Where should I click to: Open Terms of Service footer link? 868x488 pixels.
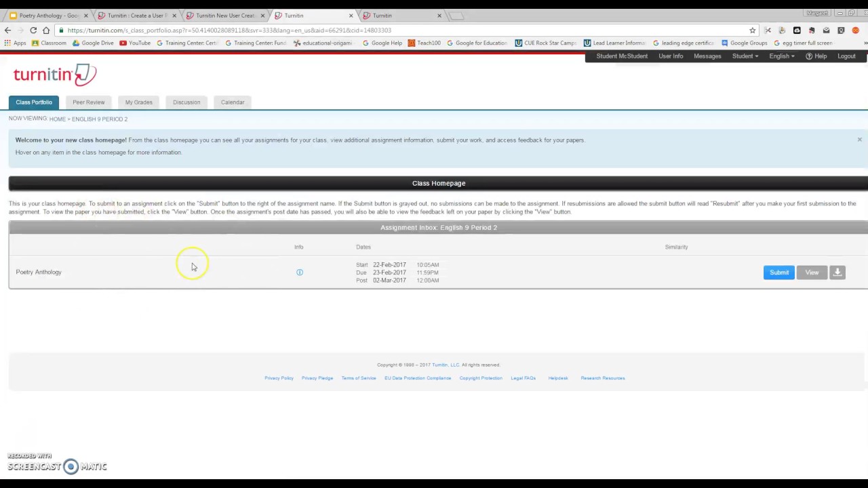tap(359, 378)
